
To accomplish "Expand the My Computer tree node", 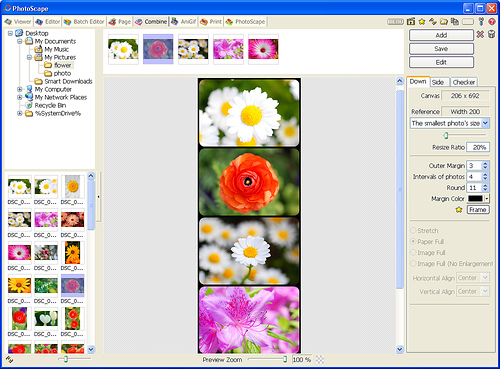I will pyautogui.click(x=20, y=89).
